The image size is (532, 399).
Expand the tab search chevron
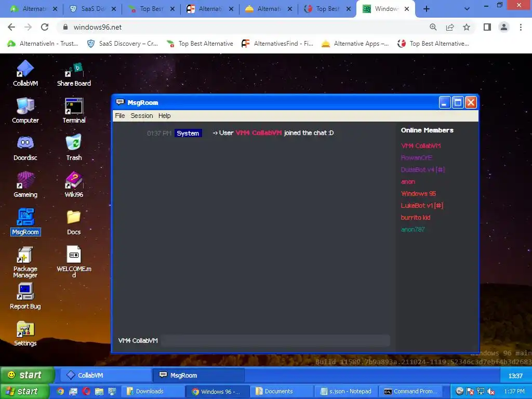(467, 9)
